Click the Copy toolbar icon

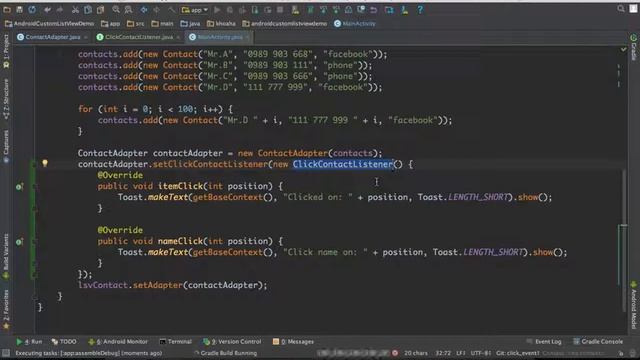coord(88,9)
